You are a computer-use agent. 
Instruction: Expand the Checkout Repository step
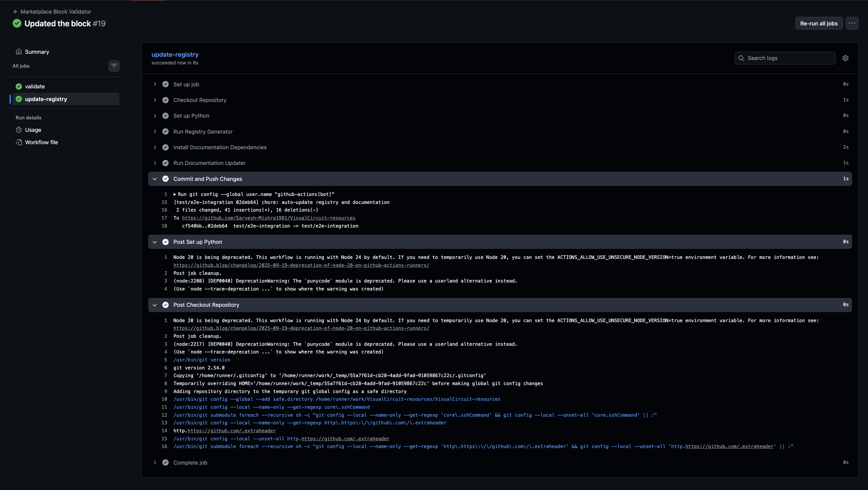pyautogui.click(x=500, y=100)
